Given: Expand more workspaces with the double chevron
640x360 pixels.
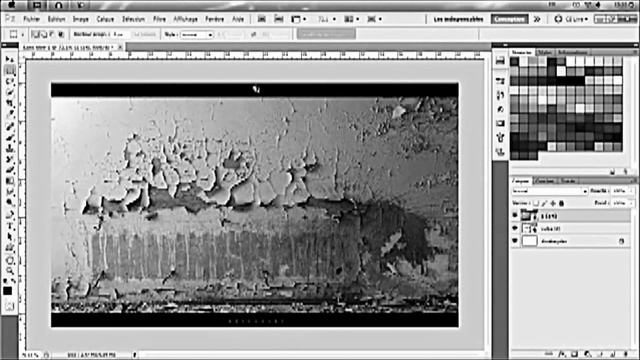Looking at the screenshot, I should pyautogui.click(x=537, y=19).
